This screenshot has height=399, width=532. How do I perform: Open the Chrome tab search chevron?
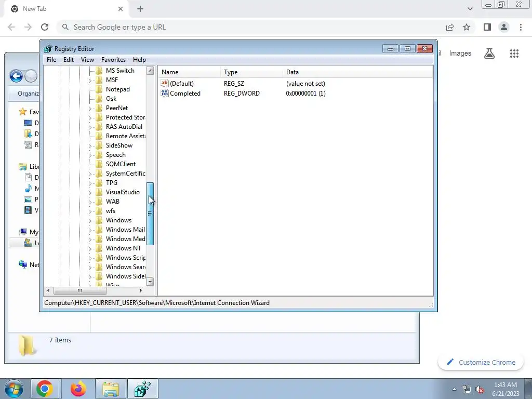click(x=470, y=9)
